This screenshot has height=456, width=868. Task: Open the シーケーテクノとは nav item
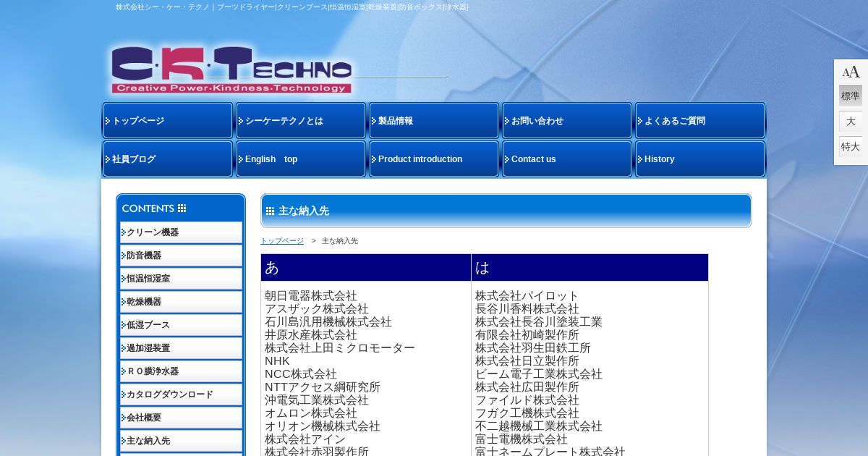pyautogui.click(x=301, y=121)
